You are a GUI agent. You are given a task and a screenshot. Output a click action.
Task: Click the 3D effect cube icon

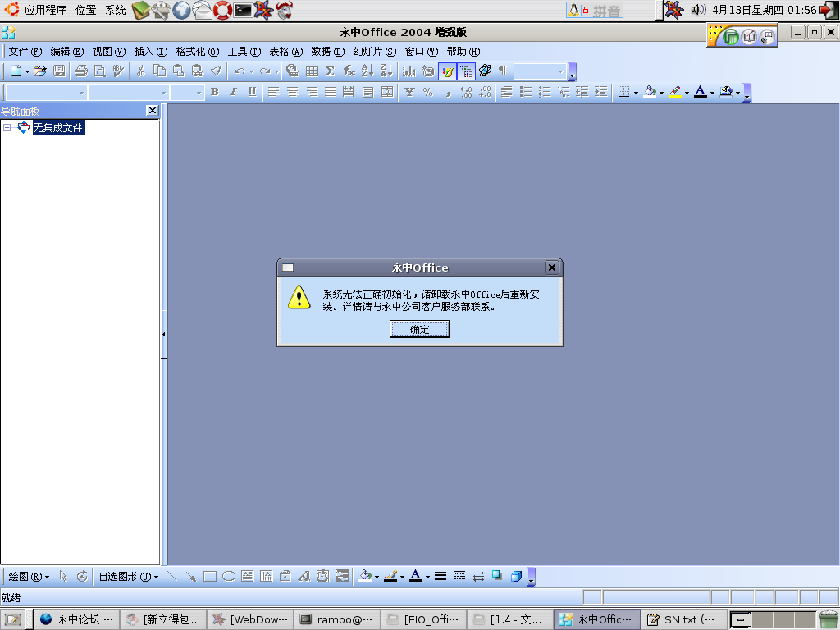(517, 577)
